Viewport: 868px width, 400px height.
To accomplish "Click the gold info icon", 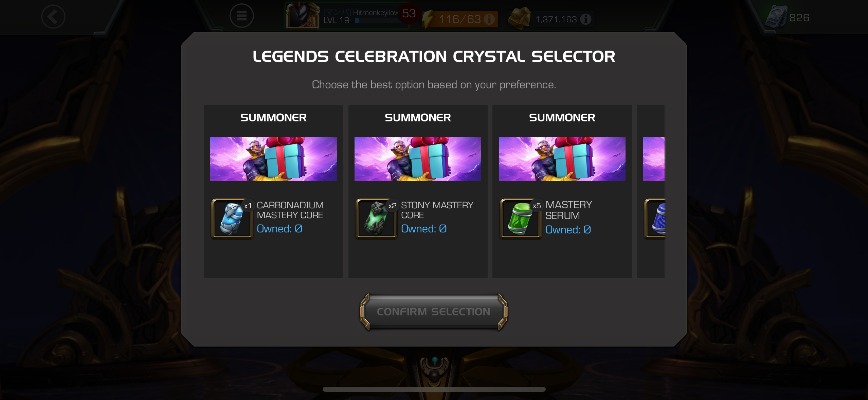I will coord(586,19).
